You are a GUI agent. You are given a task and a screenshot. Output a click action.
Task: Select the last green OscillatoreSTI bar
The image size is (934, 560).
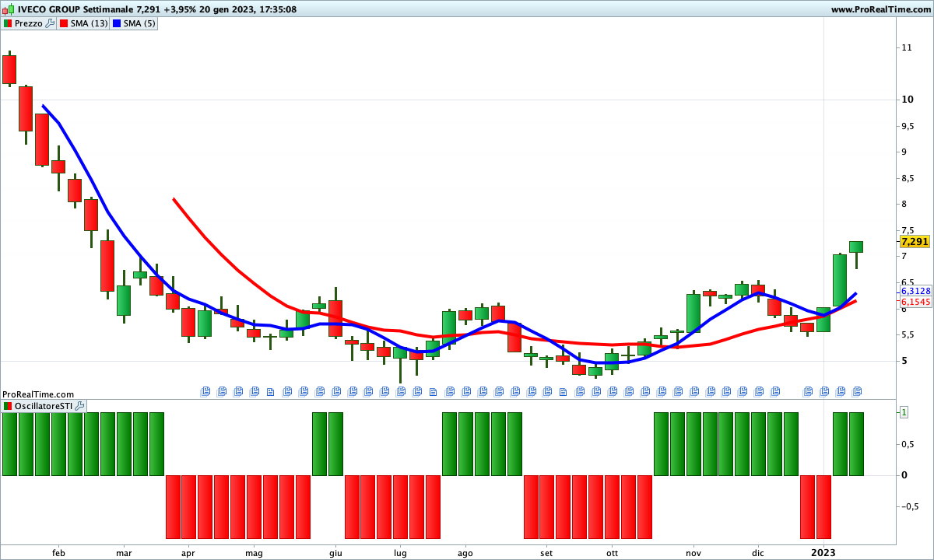click(856, 444)
